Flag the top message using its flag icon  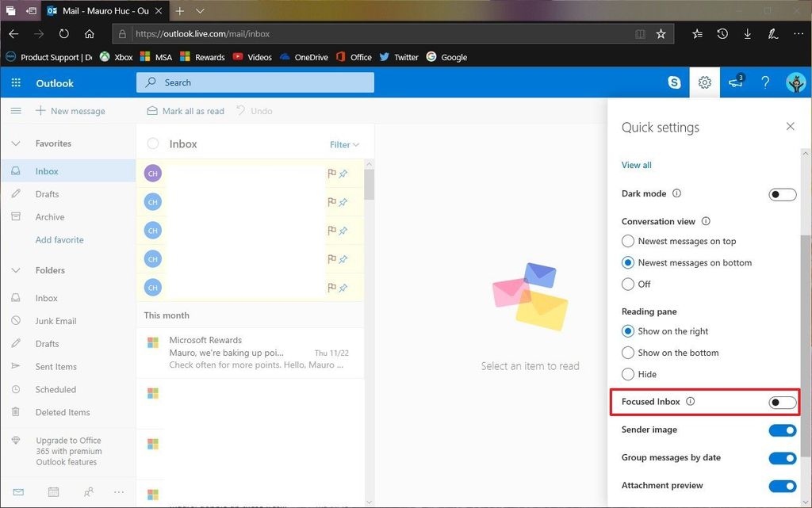pos(331,173)
